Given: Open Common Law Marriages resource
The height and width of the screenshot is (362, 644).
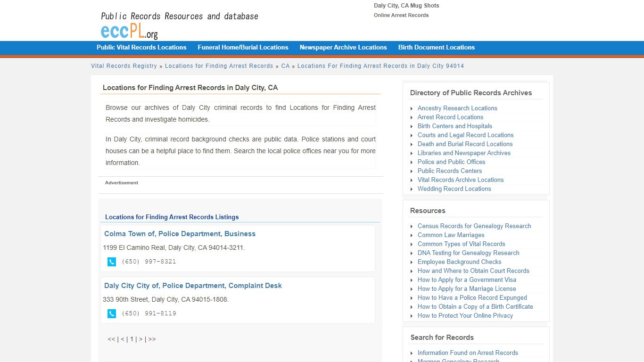Looking at the screenshot, I should [x=451, y=235].
